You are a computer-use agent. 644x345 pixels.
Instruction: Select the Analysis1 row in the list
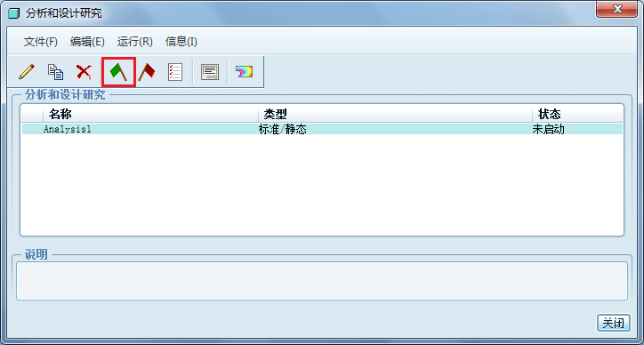pos(322,130)
